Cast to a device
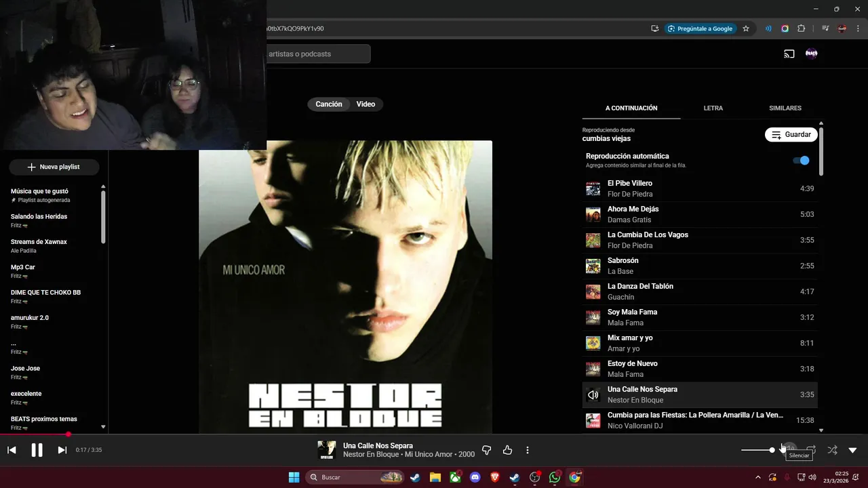Screen dimensions: 868x488 789,54
